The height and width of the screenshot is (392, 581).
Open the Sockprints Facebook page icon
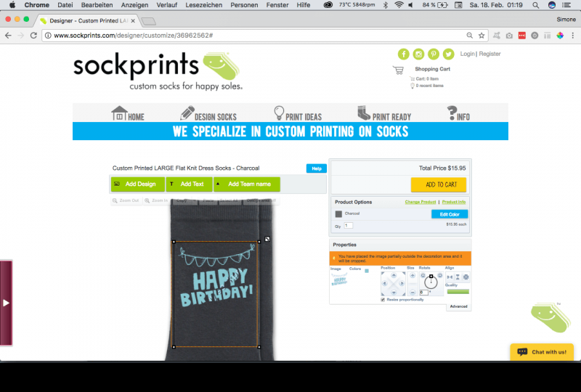click(404, 54)
